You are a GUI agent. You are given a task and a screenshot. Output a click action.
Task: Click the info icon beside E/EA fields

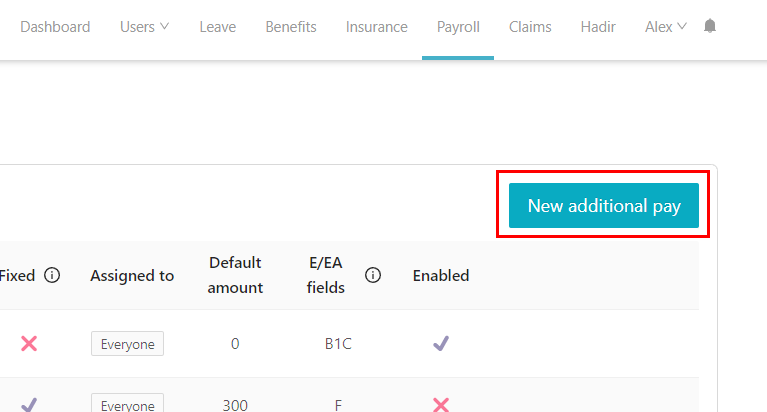[x=373, y=275]
